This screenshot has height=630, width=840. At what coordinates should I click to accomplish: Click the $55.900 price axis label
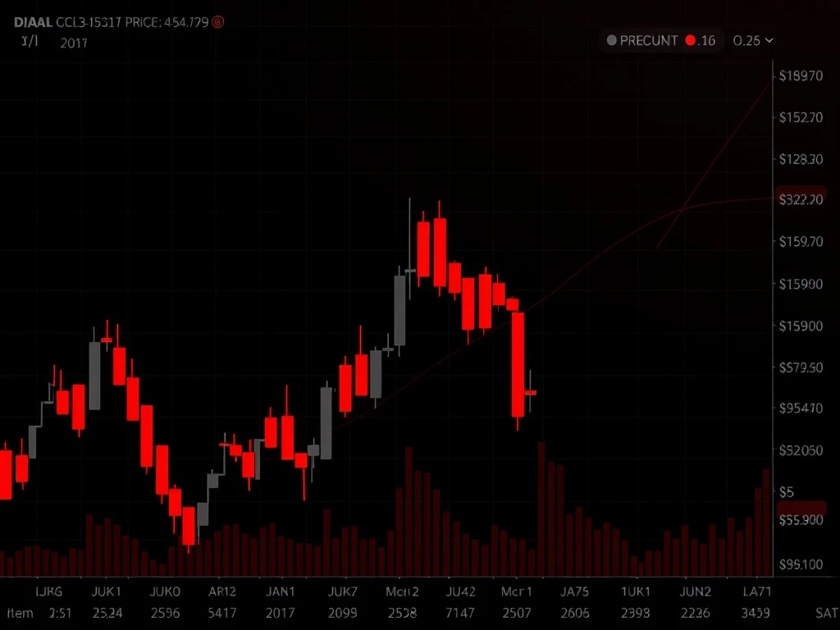[801, 520]
